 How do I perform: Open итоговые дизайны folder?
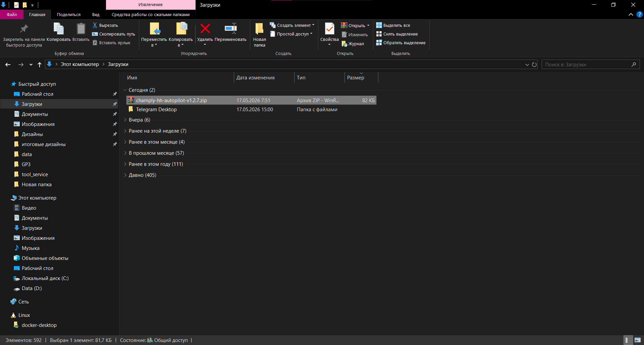44,144
